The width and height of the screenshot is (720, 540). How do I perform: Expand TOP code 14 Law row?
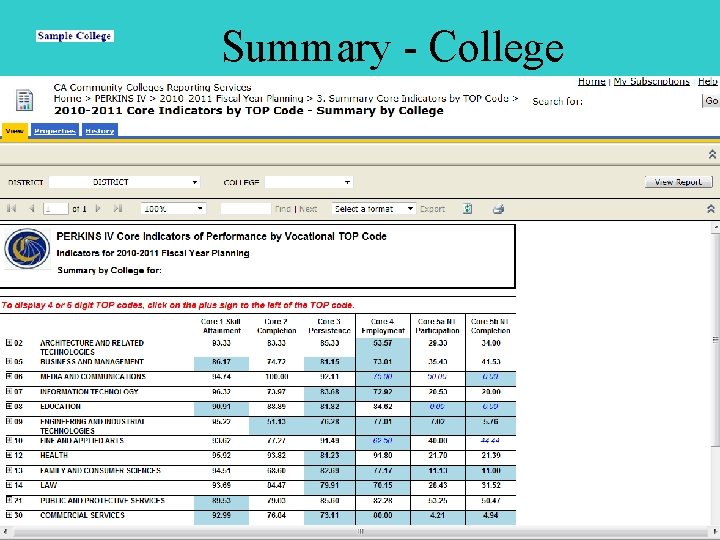(9, 485)
